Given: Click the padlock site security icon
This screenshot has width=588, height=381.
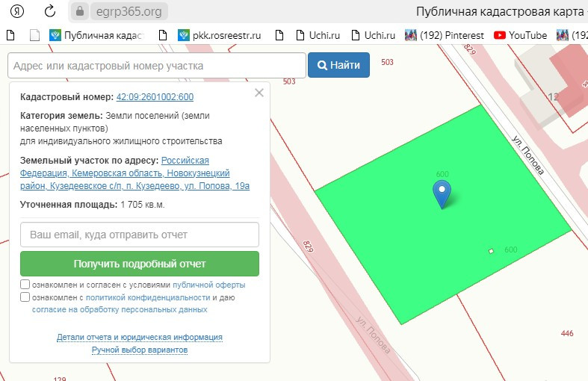Looking at the screenshot, I should [x=81, y=12].
